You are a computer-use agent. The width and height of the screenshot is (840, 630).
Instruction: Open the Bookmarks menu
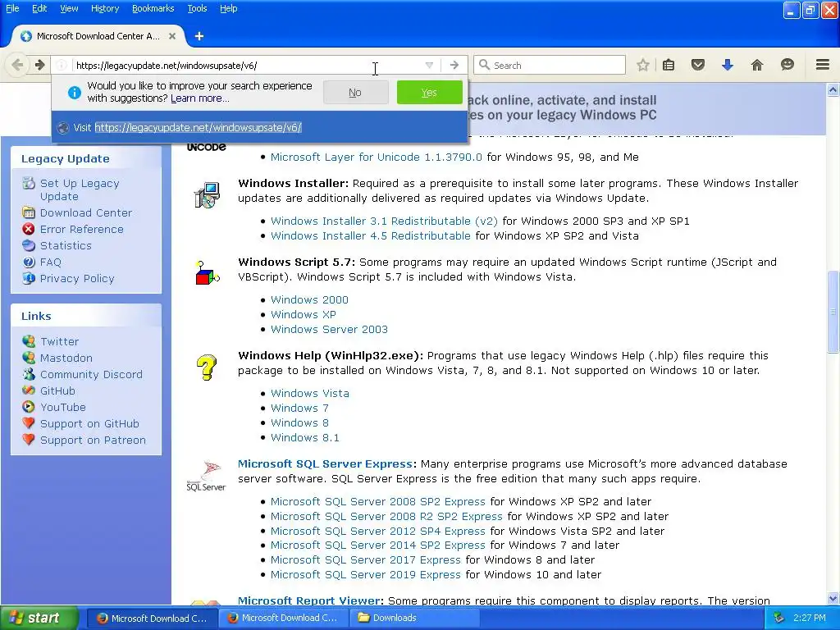153,8
